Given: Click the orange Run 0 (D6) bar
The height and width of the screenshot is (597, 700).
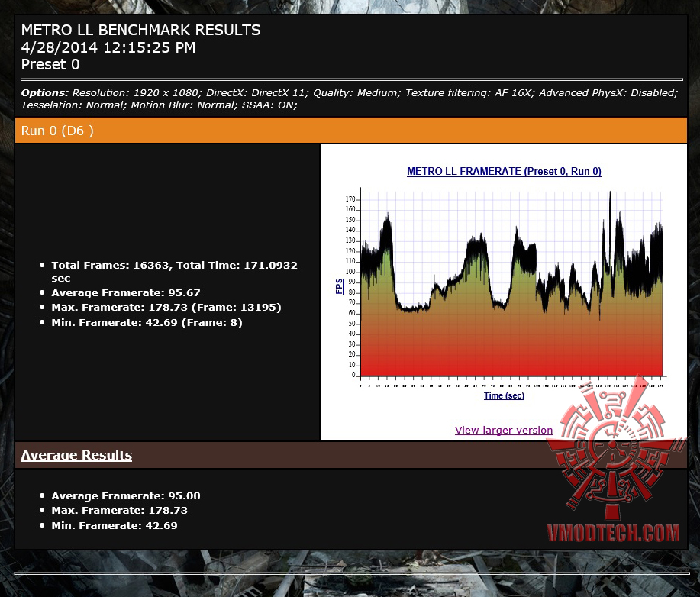Looking at the screenshot, I should point(351,131).
